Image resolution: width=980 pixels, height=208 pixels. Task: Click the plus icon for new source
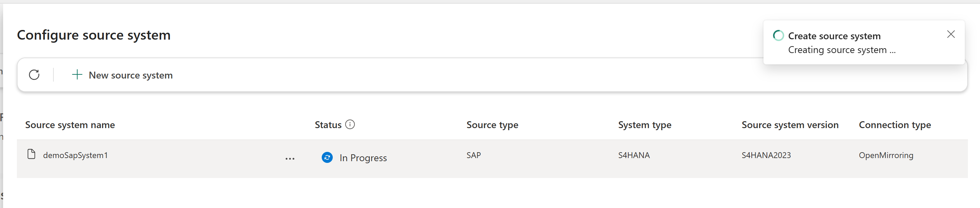pyautogui.click(x=77, y=75)
